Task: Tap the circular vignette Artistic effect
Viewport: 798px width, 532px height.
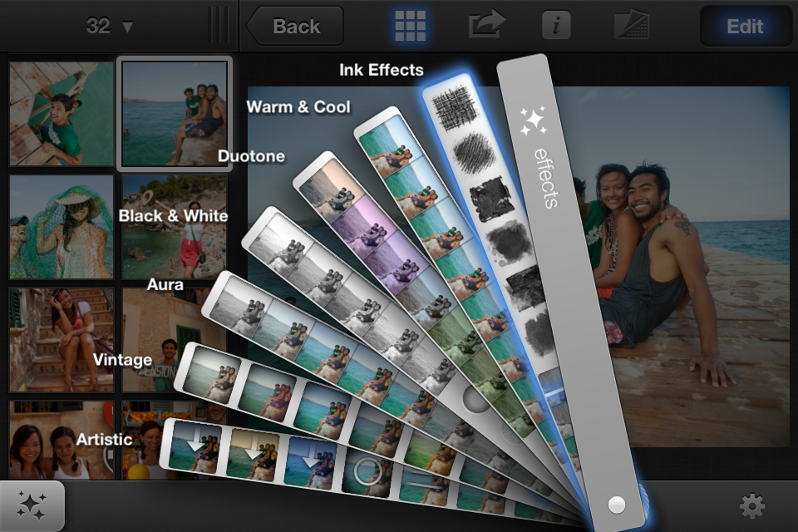Action: [367, 471]
